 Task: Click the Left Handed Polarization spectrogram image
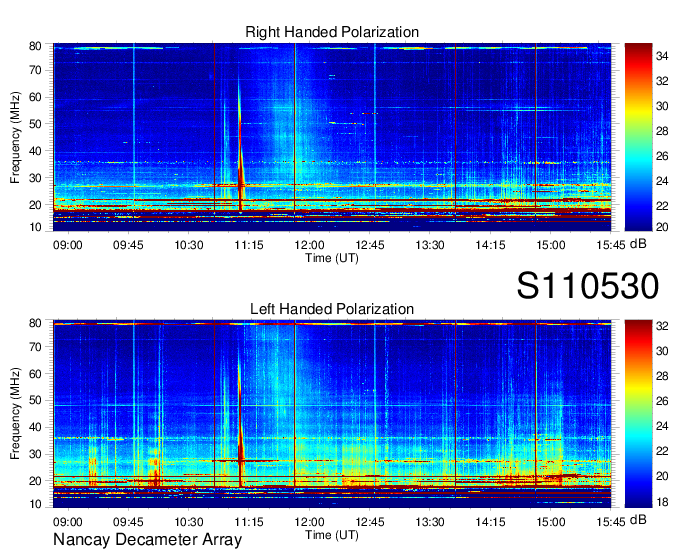[332, 414]
